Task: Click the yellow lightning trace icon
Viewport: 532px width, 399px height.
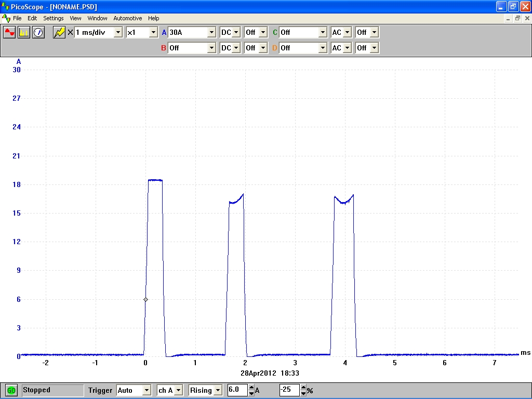Action: [x=59, y=32]
